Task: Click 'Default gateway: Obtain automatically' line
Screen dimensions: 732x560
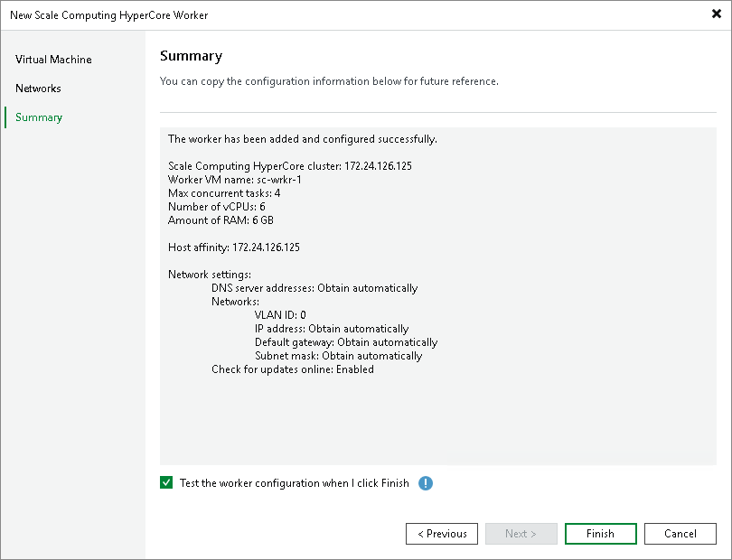Action: 346,342
